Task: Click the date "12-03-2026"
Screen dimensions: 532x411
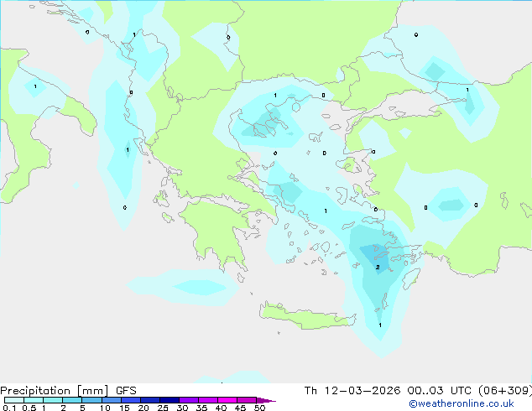Action: [x=362, y=391]
